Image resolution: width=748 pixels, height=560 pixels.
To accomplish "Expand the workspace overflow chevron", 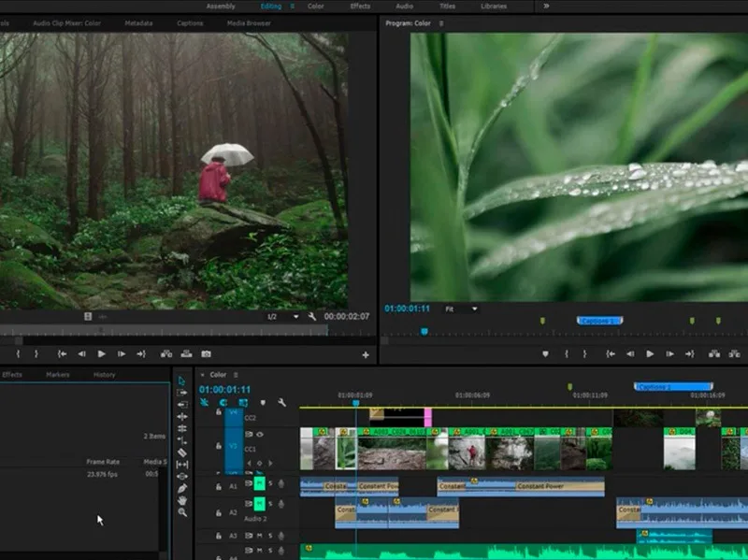I will click(x=546, y=6).
